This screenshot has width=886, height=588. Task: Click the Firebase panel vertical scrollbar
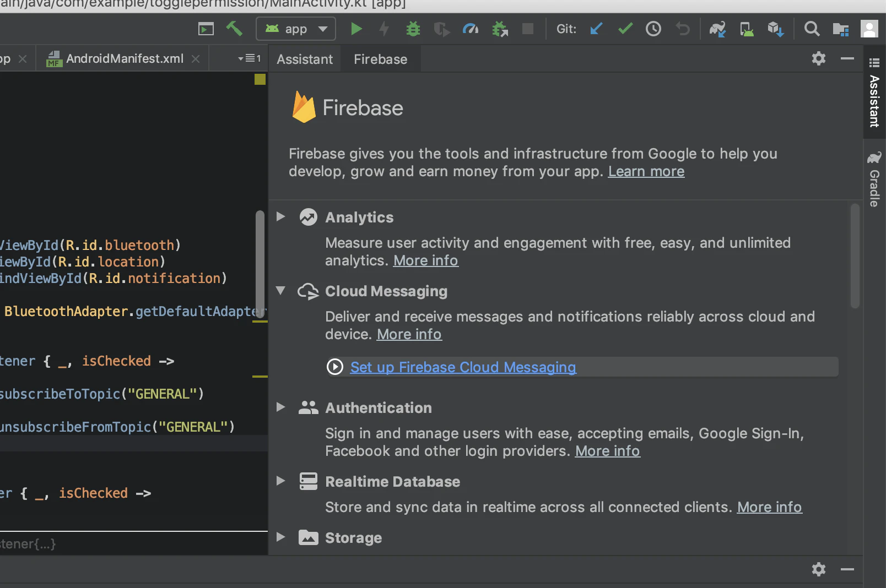(x=855, y=256)
